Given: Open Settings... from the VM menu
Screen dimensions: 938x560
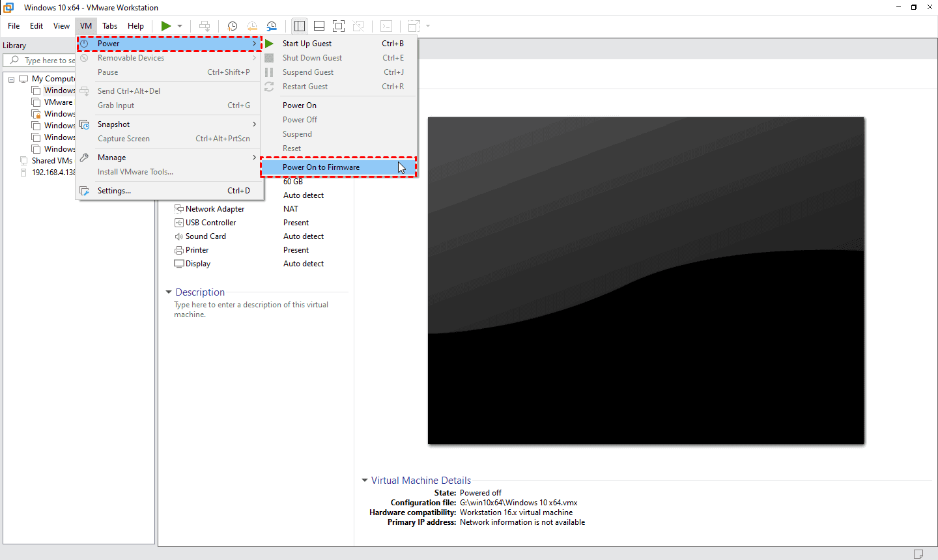Looking at the screenshot, I should (169, 191).
